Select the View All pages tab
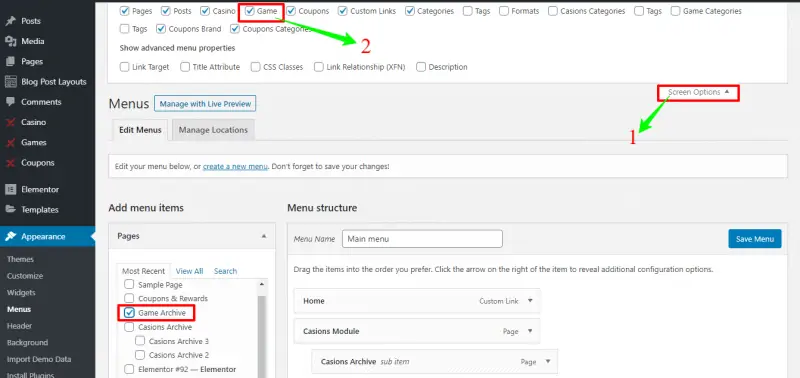Screen dimensions: 800x378 coord(189,271)
